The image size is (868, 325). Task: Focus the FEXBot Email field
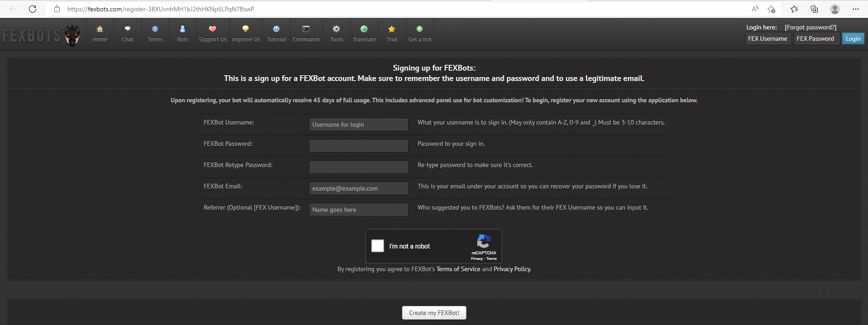tap(359, 188)
